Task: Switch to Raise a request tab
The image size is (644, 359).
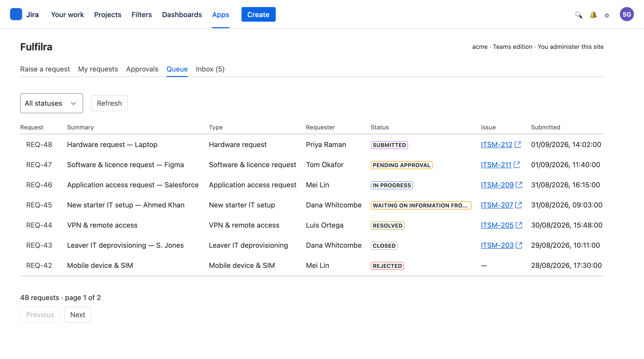Action: pos(45,69)
